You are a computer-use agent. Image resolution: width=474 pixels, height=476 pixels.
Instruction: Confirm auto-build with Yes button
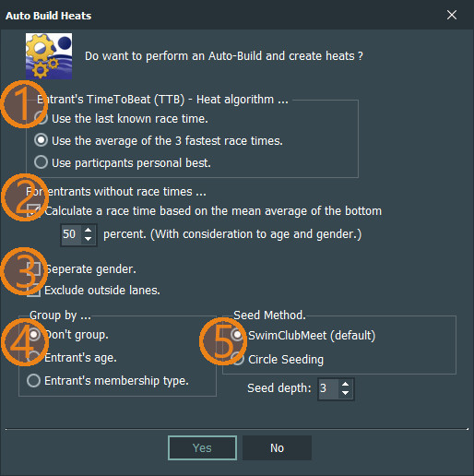pos(202,447)
